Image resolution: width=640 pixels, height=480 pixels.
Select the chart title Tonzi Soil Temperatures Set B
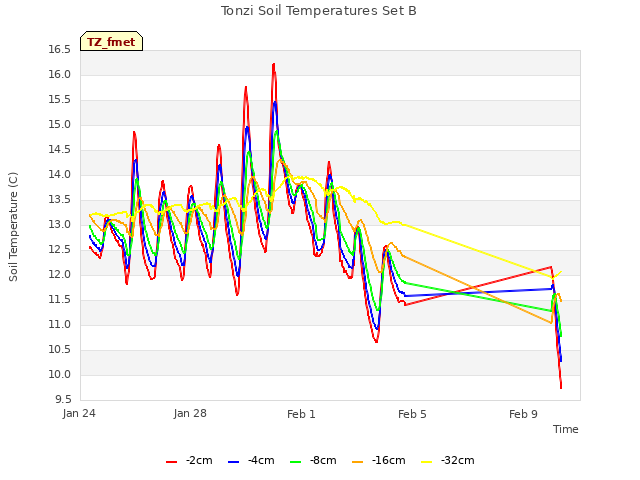319,11
